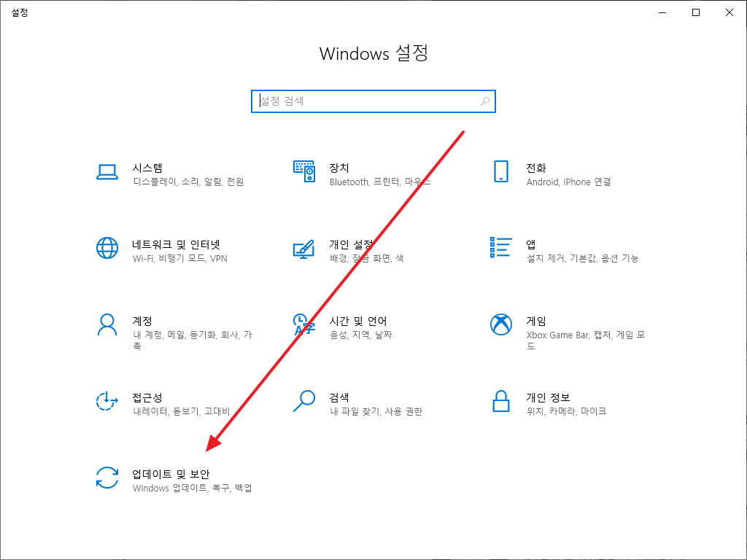Open the 검색 magnifier icon
The height and width of the screenshot is (560, 747).
point(304,401)
